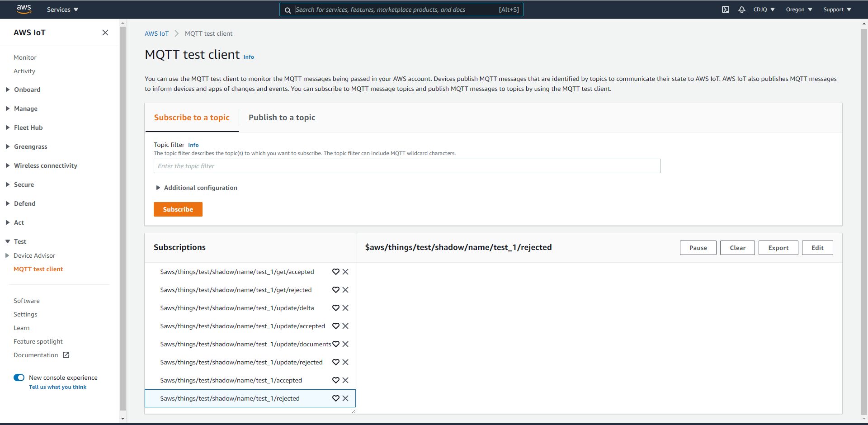Viewport: 868px width, 425px height.
Task: Toggle the New console experience switch
Action: tap(19, 378)
